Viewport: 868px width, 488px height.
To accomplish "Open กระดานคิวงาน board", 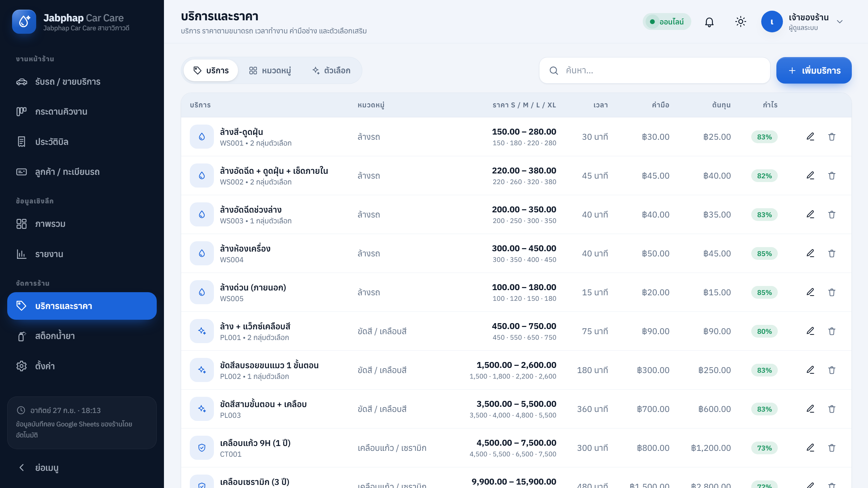I will click(82, 112).
